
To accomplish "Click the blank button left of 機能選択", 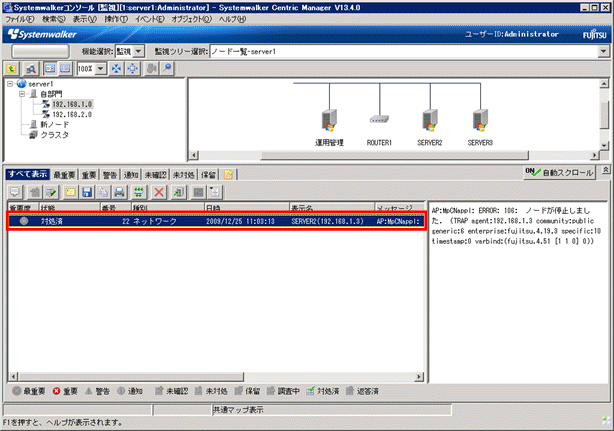I will [41, 51].
